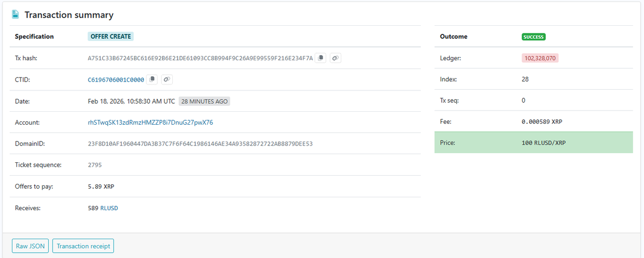This screenshot has height=258, width=644.
Task: Click the RLUSD currency link in Receives
Action: pyautogui.click(x=109, y=208)
